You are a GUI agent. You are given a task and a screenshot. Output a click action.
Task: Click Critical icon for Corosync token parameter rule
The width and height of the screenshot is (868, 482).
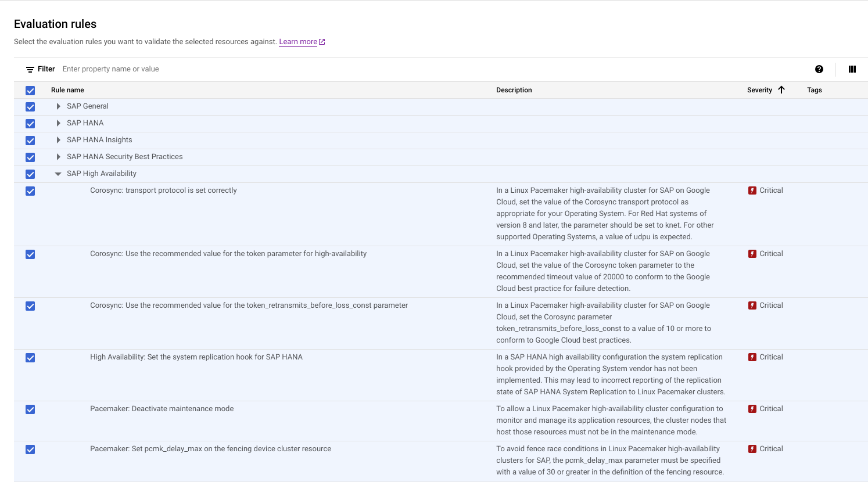pyautogui.click(x=752, y=254)
